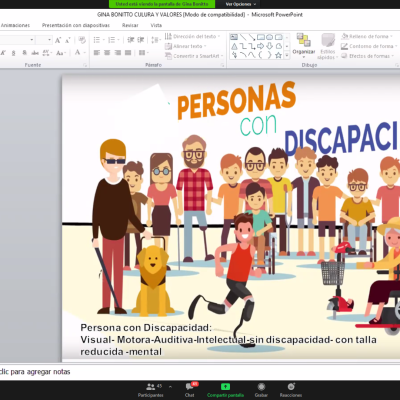Viewport: 400px width, 400px height.
Task: Click 'Persona con Discapacidad:' text box
Action: (x=146, y=328)
